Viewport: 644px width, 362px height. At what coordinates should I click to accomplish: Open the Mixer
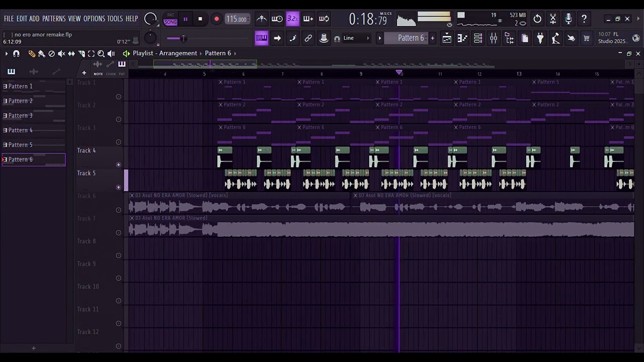click(x=494, y=38)
